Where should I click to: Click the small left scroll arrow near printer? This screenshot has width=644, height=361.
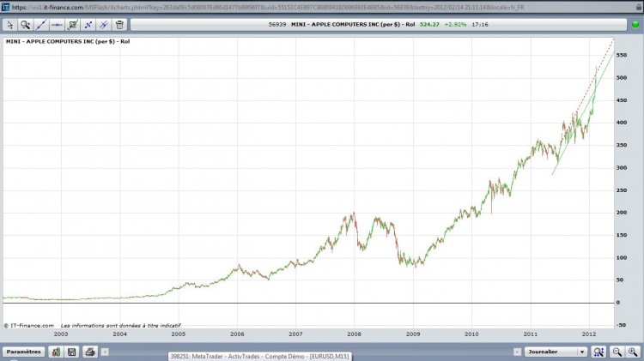(105, 352)
